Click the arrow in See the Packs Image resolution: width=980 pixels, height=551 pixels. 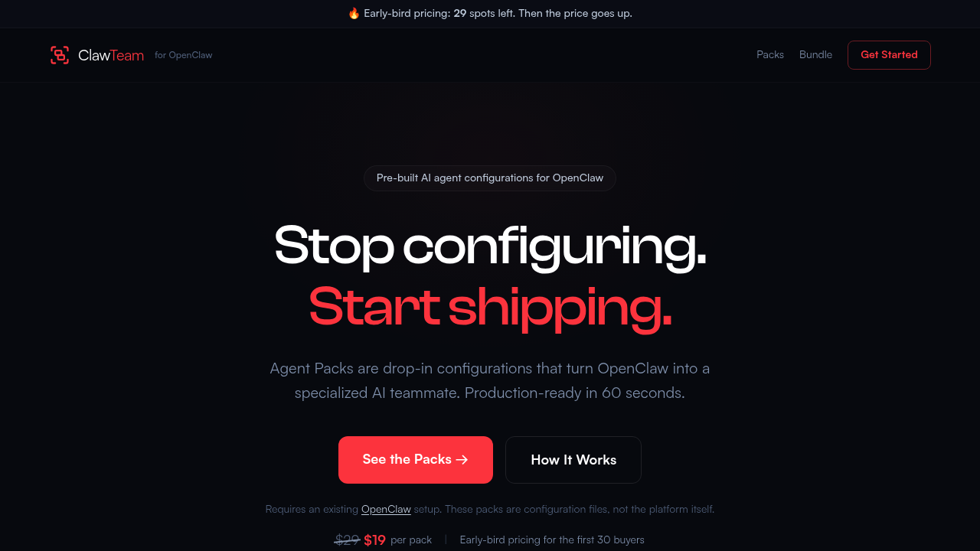click(x=462, y=460)
